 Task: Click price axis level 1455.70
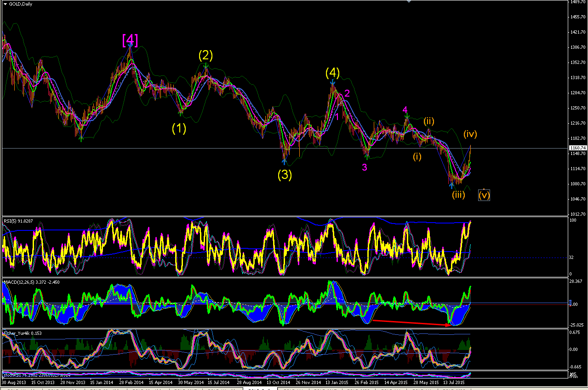click(x=578, y=17)
